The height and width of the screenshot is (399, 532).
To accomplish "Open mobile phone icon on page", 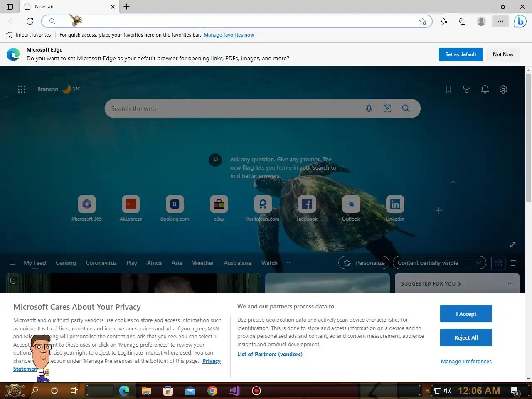I will tap(448, 89).
